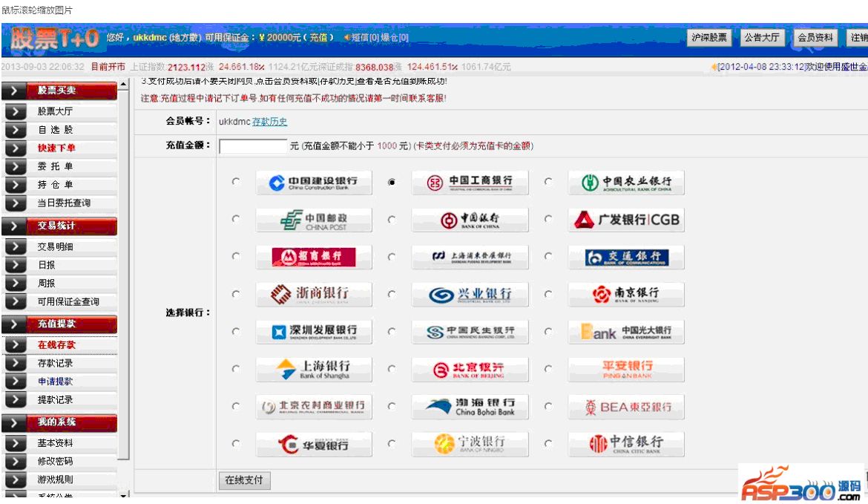The height and width of the screenshot is (504, 868).
Task: Click the 平安银行 logo
Action: pos(626,370)
